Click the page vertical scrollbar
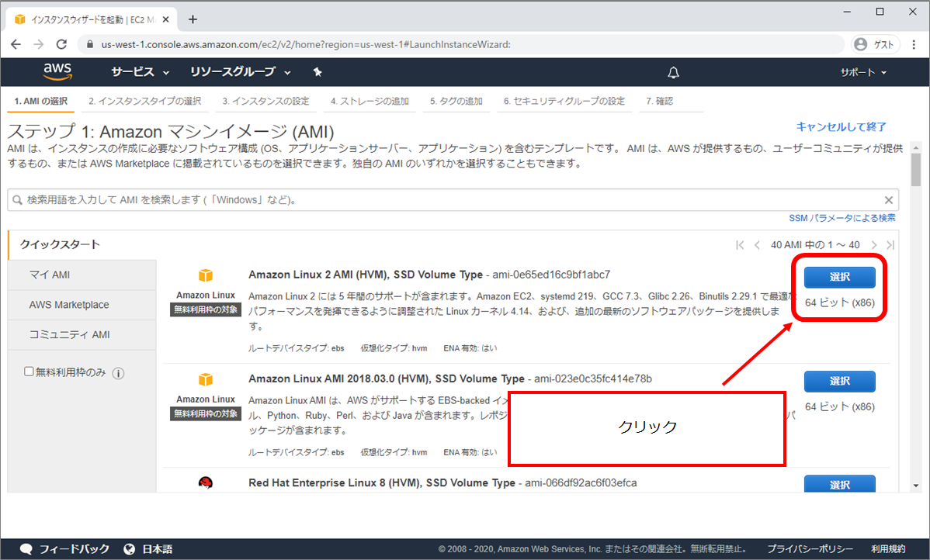The width and height of the screenshot is (930, 560). [915, 310]
